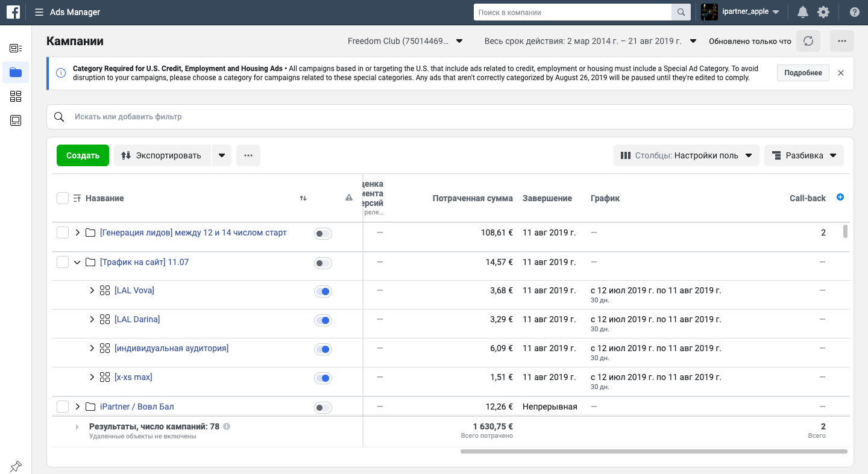This screenshot has width=868, height=474.
Task: Open the Freedom Club account dropdown
Action: (405, 42)
